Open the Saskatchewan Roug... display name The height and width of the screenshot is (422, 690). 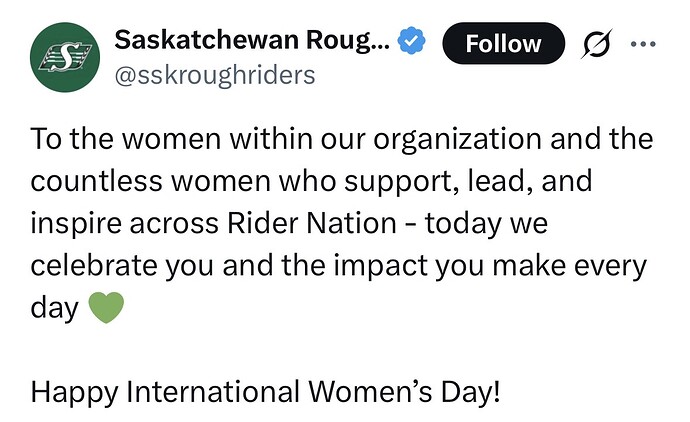click(x=252, y=41)
